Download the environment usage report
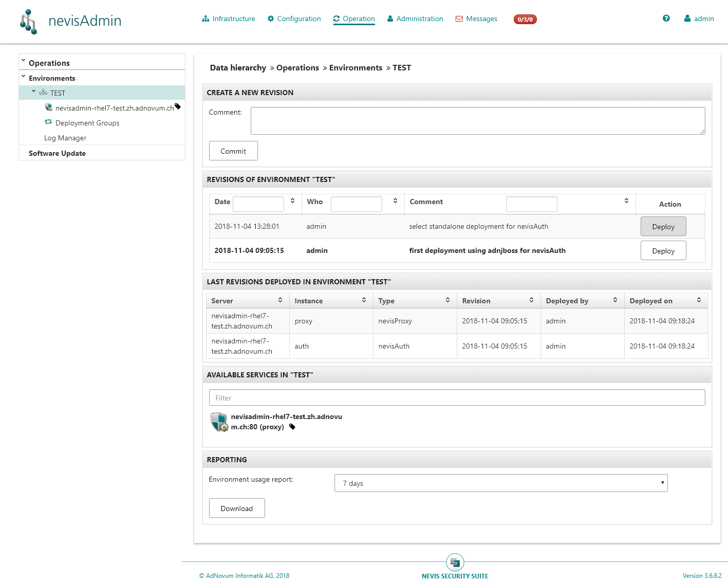Viewport: 728px width, 582px height. tap(237, 508)
